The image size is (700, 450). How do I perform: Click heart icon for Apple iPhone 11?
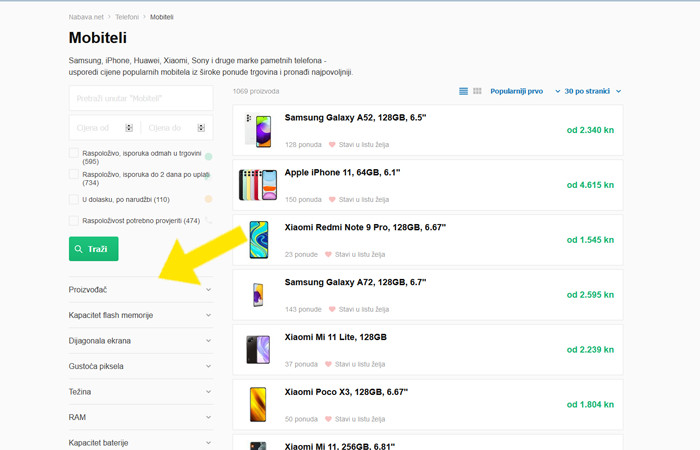pyautogui.click(x=332, y=200)
